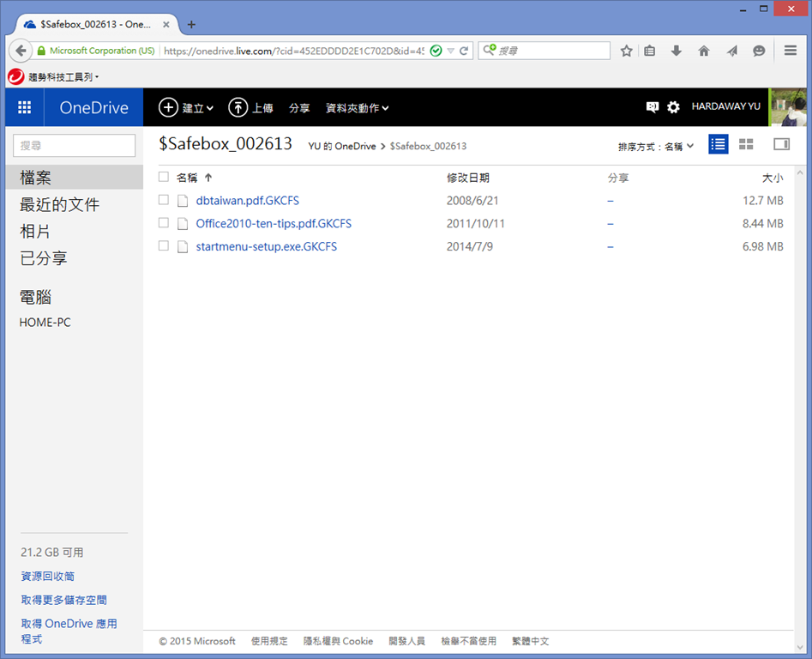This screenshot has width=812, height=659.
Task: Open the settings gear icon
Action: pyautogui.click(x=673, y=107)
